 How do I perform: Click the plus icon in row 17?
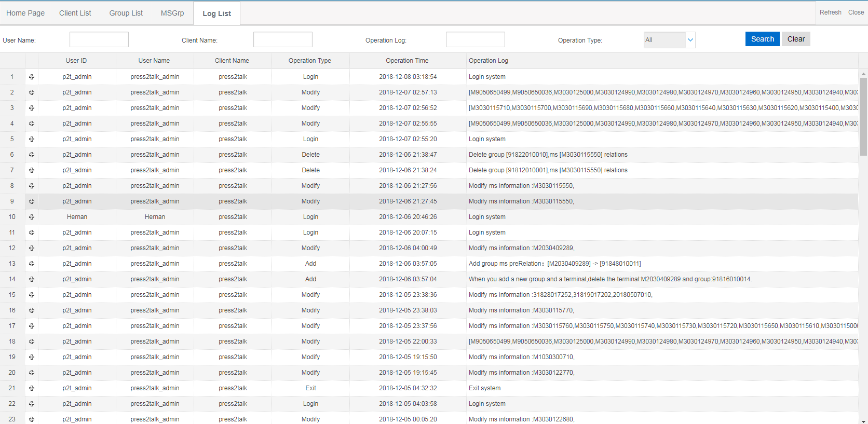pyautogui.click(x=32, y=326)
